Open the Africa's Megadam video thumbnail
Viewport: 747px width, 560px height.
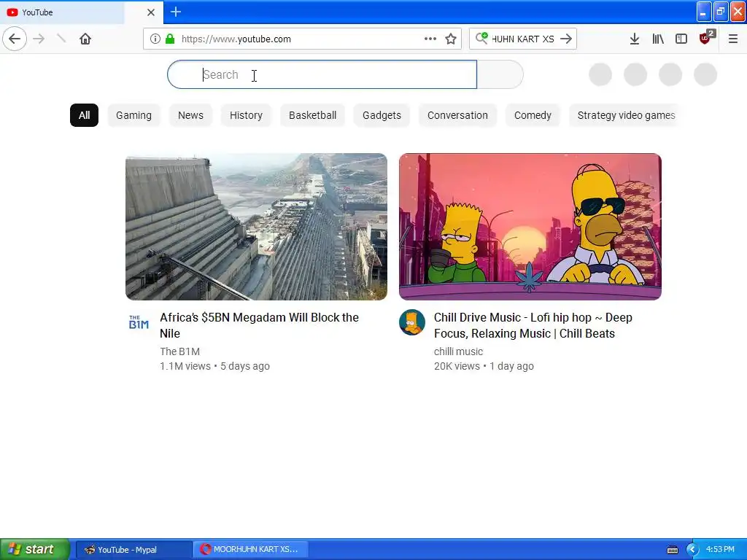(256, 227)
